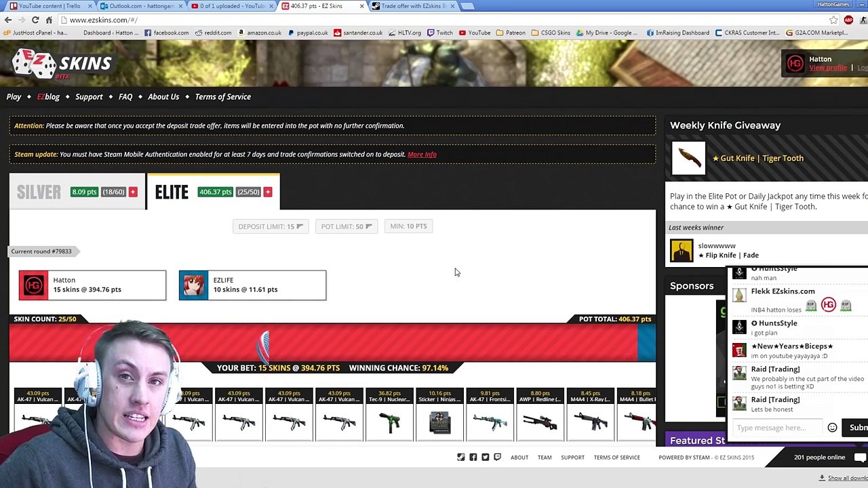
Task: Open the Twitter footer icon
Action: pyautogui.click(x=485, y=457)
